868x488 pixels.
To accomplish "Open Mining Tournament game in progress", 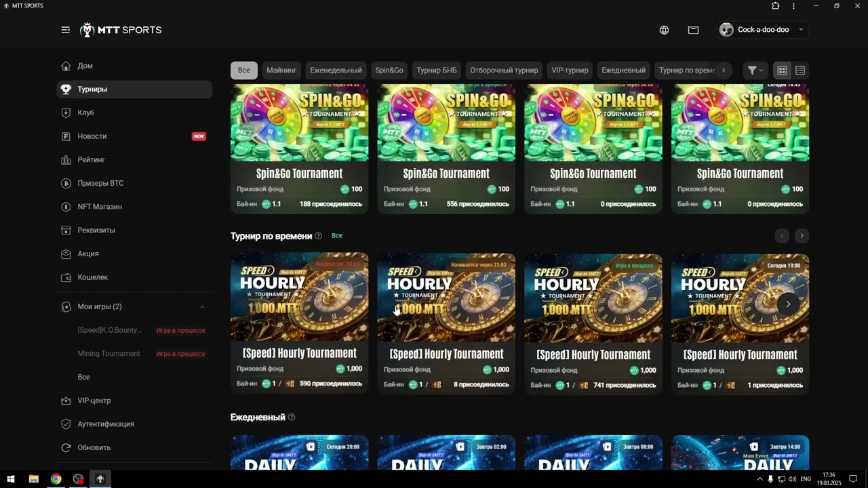I will tap(141, 354).
